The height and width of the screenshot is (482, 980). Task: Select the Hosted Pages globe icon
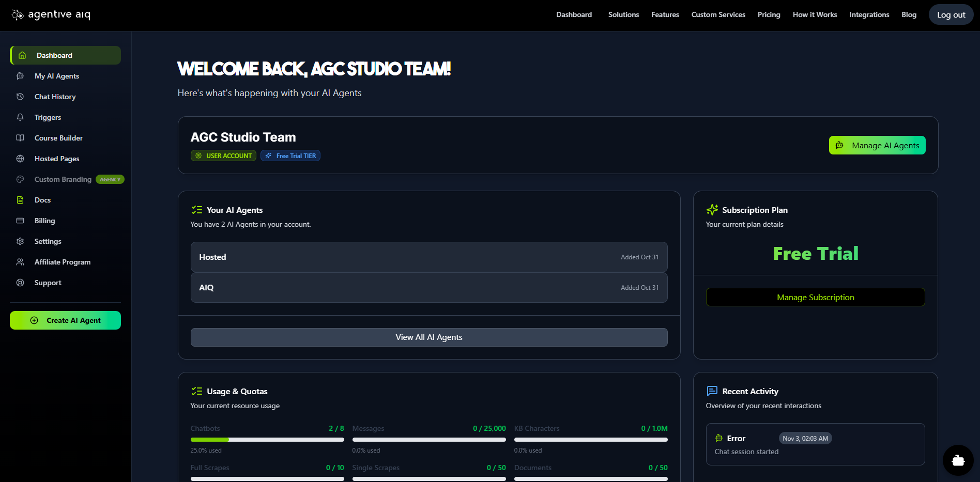[x=20, y=159]
